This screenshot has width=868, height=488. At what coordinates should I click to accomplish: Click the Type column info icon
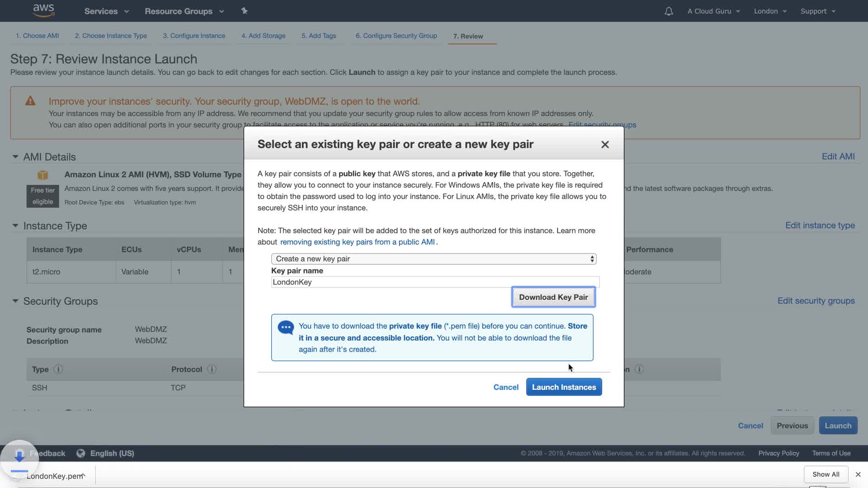[x=58, y=369]
